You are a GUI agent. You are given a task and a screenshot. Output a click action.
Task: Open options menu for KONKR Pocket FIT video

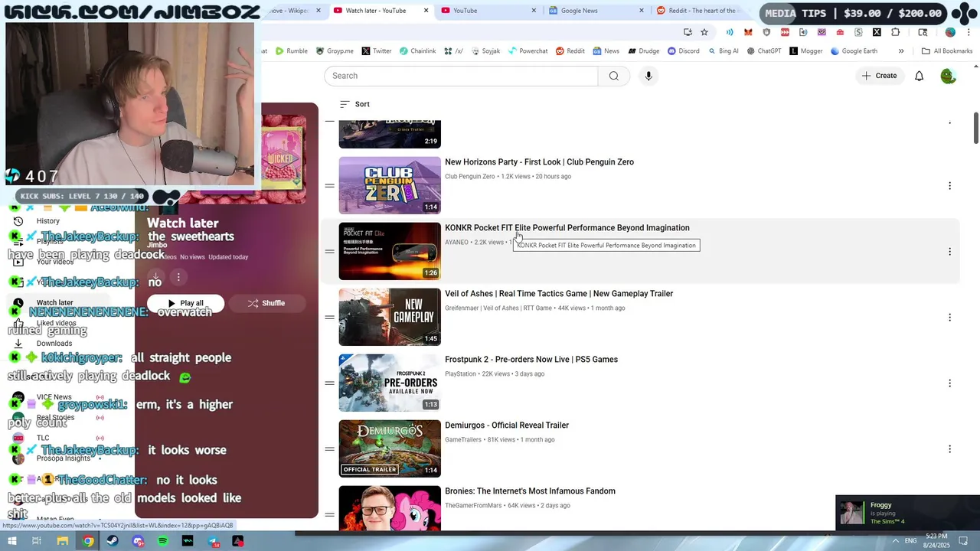click(x=949, y=252)
